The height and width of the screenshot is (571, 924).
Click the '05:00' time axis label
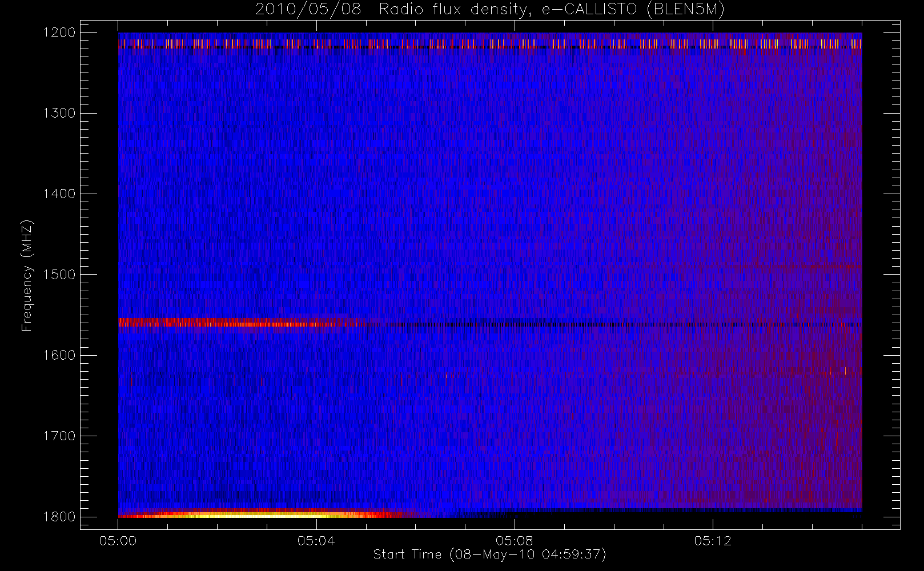pyautogui.click(x=118, y=541)
